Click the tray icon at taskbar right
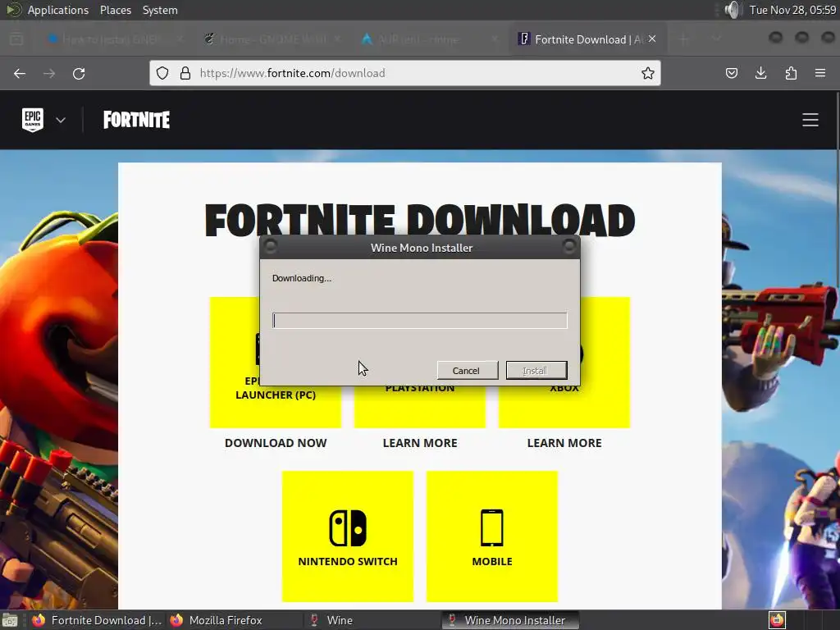Viewport: 840px width, 630px height. pyautogui.click(x=777, y=620)
